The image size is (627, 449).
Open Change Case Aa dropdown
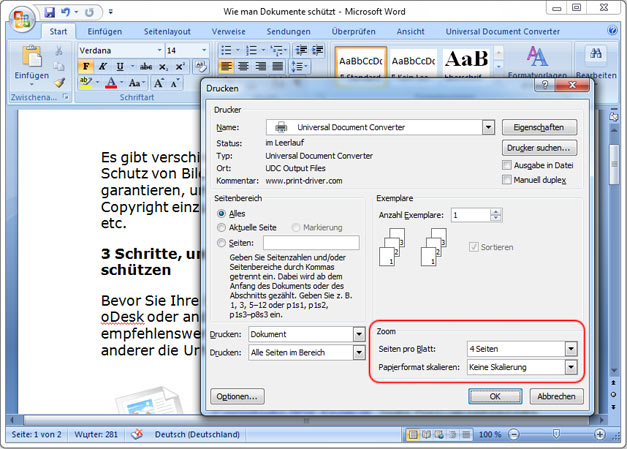pos(137,83)
